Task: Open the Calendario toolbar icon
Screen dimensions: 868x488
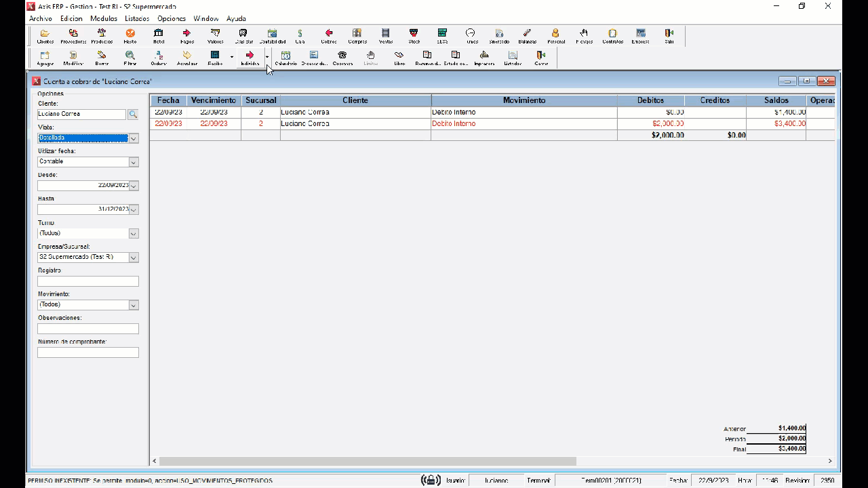Action: [285, 58]
